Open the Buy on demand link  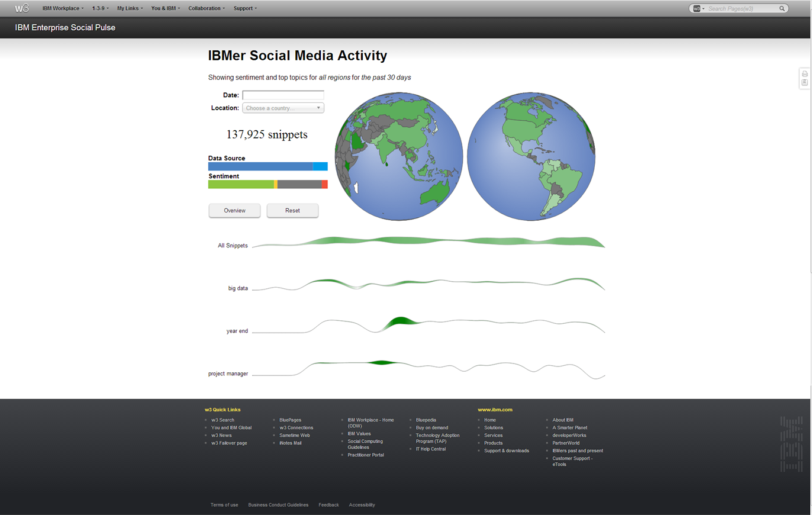pyautogui.click(x=431, y=427)
